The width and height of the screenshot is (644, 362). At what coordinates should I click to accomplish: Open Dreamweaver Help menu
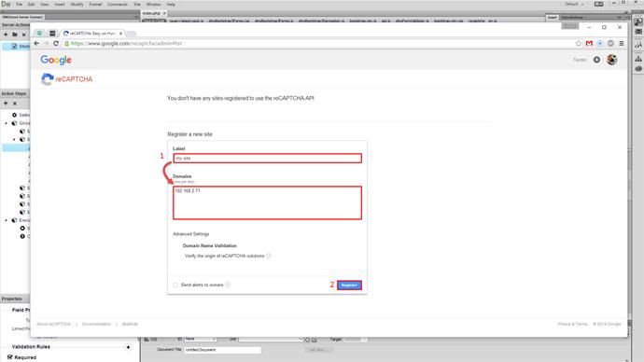click(172, 4)
